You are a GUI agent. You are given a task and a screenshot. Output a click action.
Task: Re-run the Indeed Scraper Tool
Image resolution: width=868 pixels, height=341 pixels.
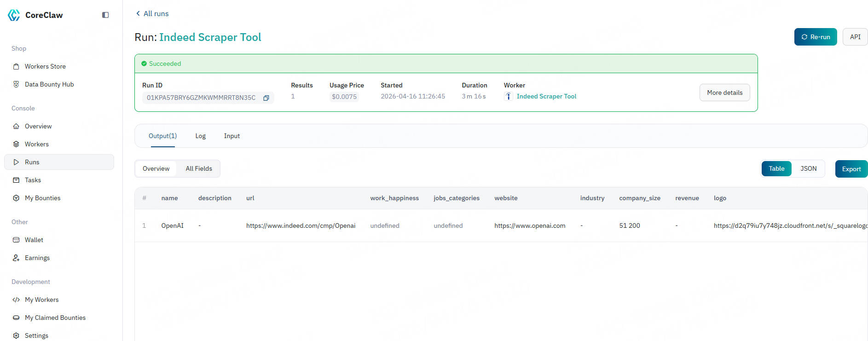click(815, 37)
